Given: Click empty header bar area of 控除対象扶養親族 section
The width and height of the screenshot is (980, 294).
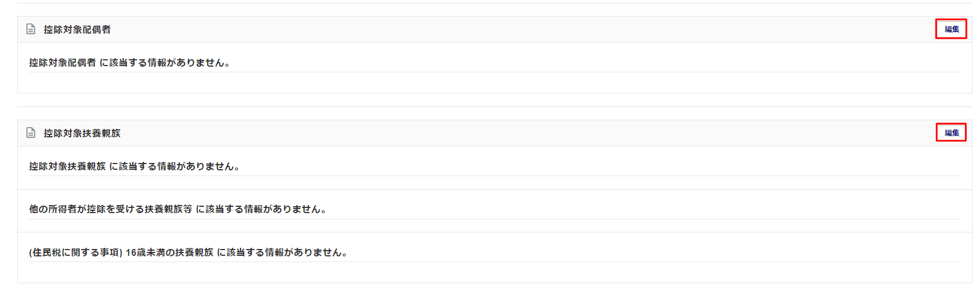Looking at the screenshot, I should coord(513,133).
